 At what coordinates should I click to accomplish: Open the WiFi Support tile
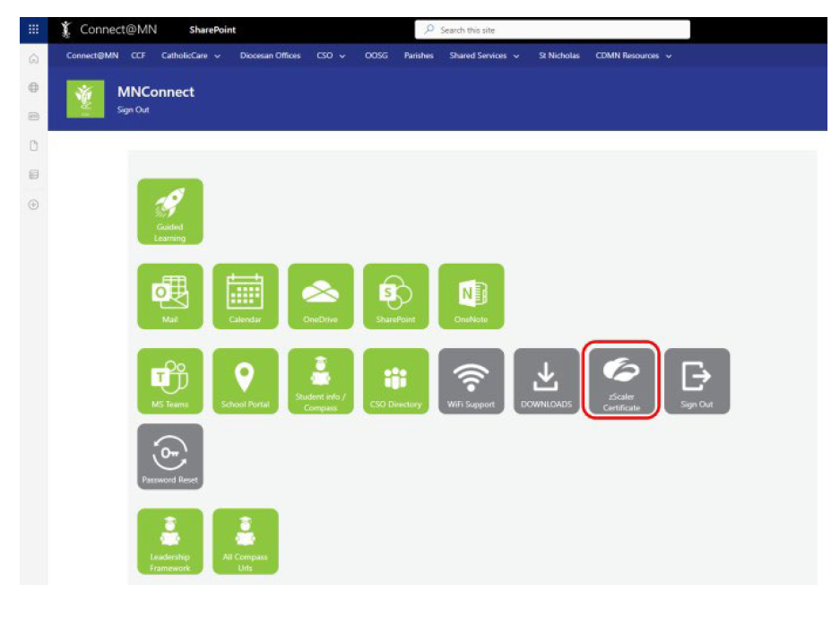471,381
